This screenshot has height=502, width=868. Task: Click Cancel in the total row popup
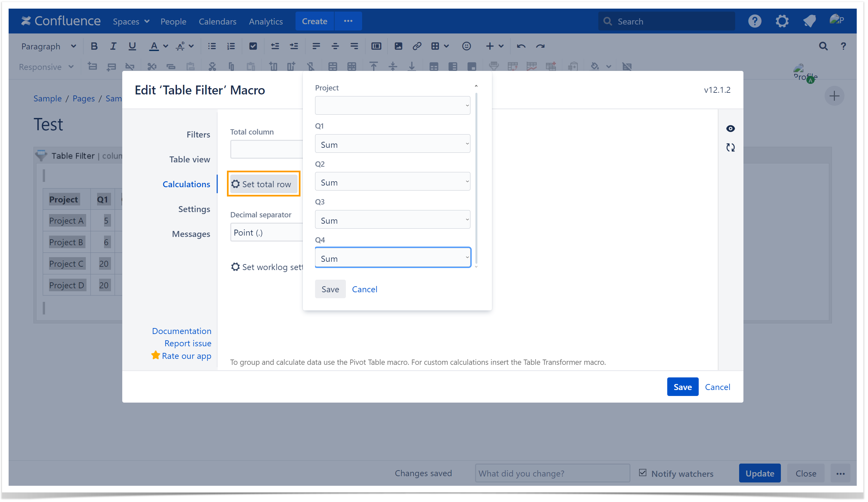point(364,289)
